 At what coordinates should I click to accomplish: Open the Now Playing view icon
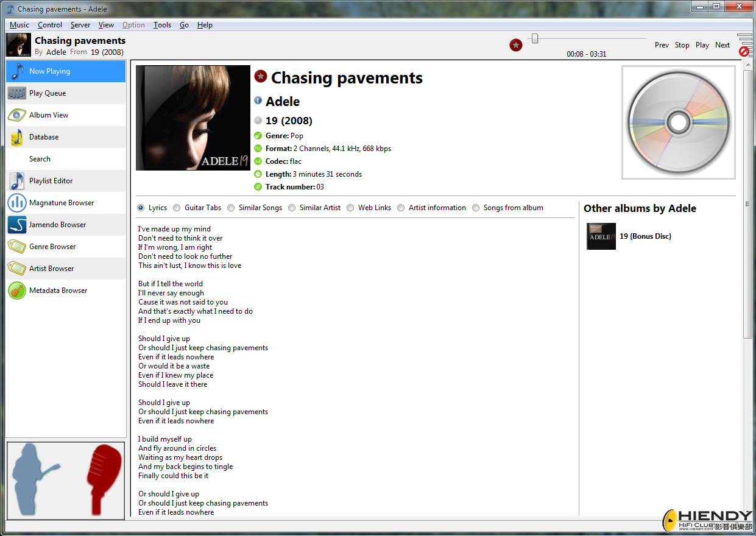pos(17,71)
